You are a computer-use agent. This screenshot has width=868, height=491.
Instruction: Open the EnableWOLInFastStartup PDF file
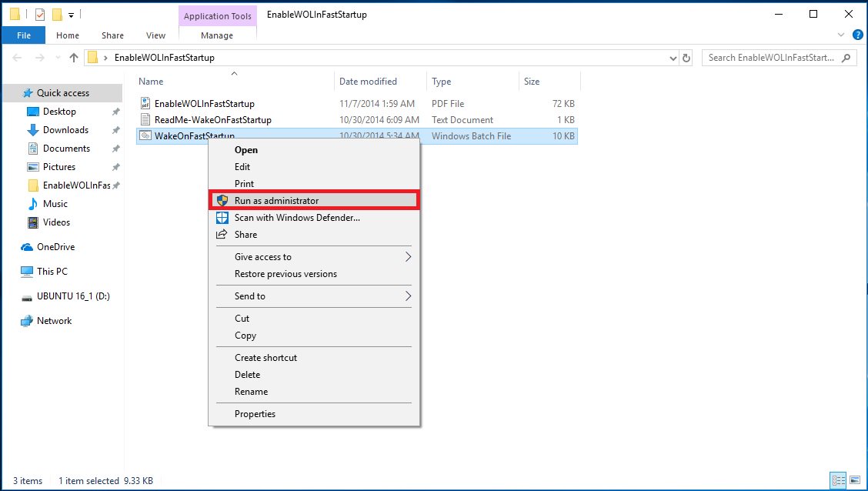click(x=204, y=104)
